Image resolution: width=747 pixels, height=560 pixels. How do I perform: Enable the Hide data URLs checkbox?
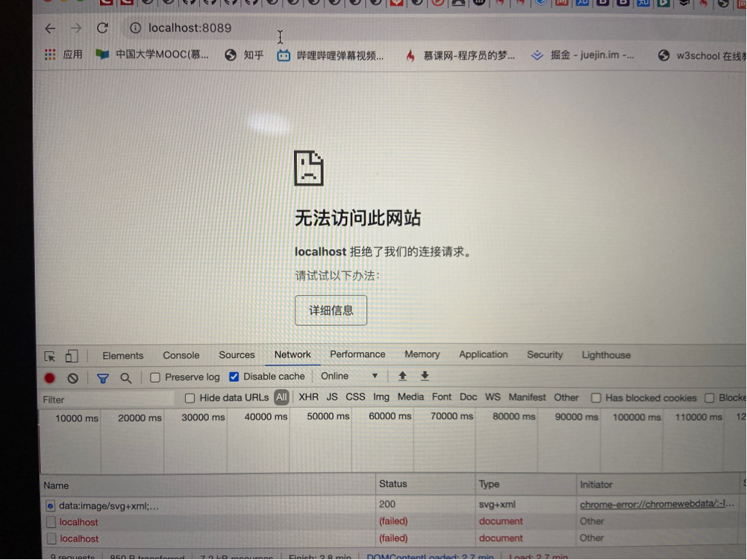pyautogui.click(x=190, y=398)
